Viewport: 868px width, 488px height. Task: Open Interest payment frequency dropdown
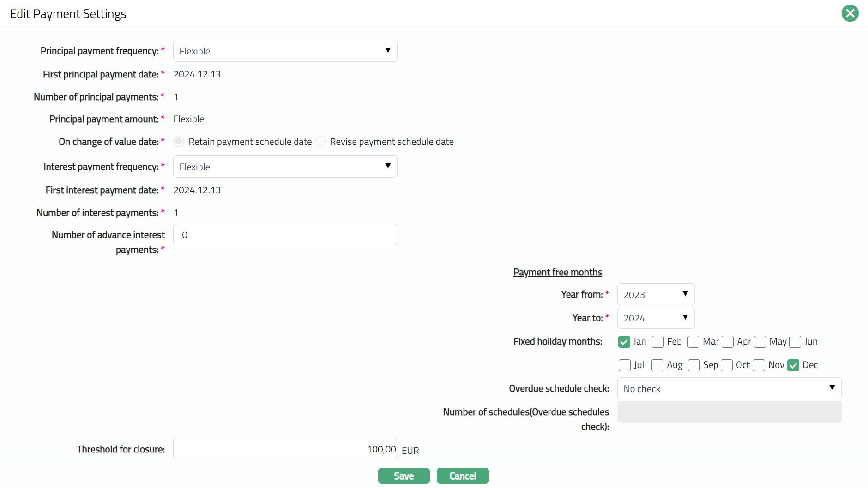tap(285, 167)
